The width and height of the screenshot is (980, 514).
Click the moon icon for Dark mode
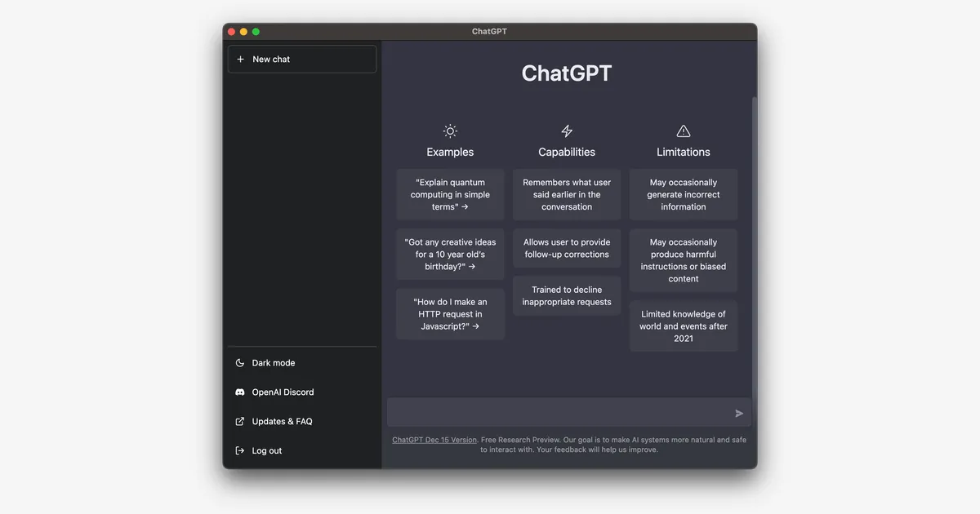pos(240,363)
